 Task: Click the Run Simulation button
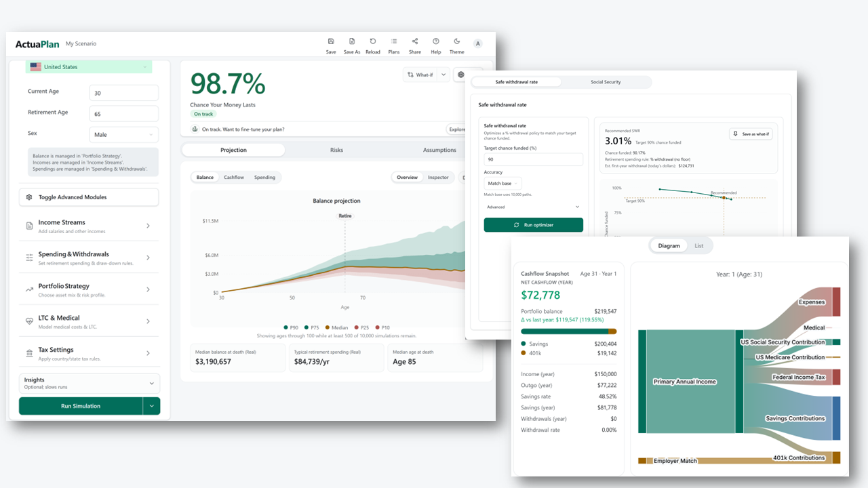(81, 406)
